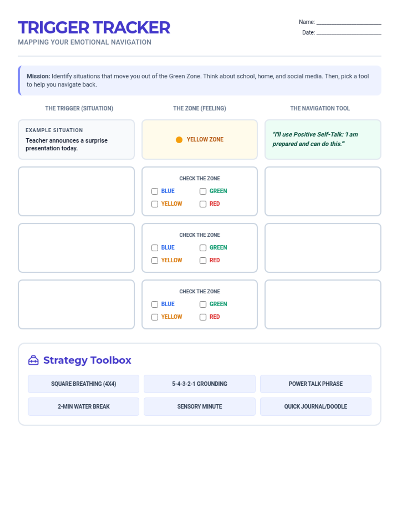Select the 5-4-3-2-1 Grounding strategy
Image resolution: width=399 pixels, height=532 pixels.
coord(199,384)
